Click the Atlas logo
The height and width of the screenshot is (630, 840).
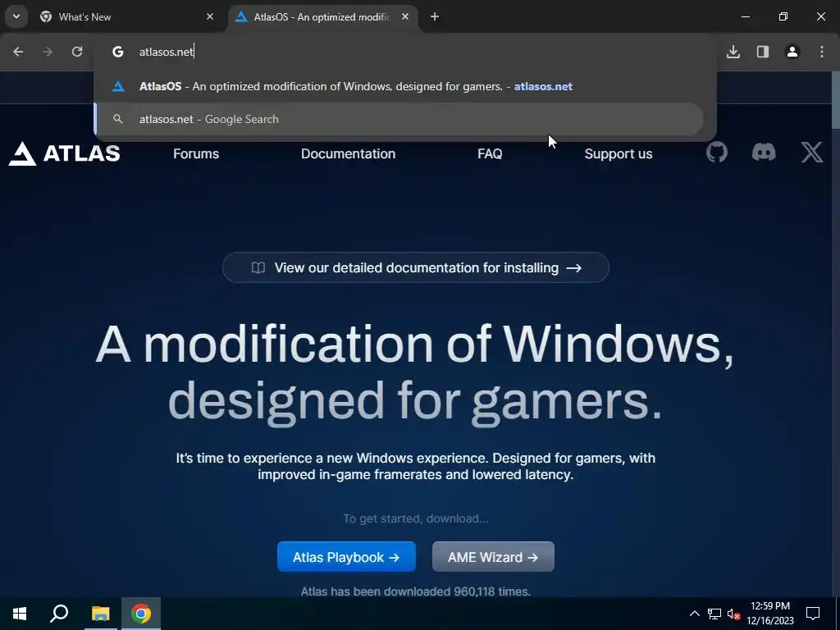[64, 153]
